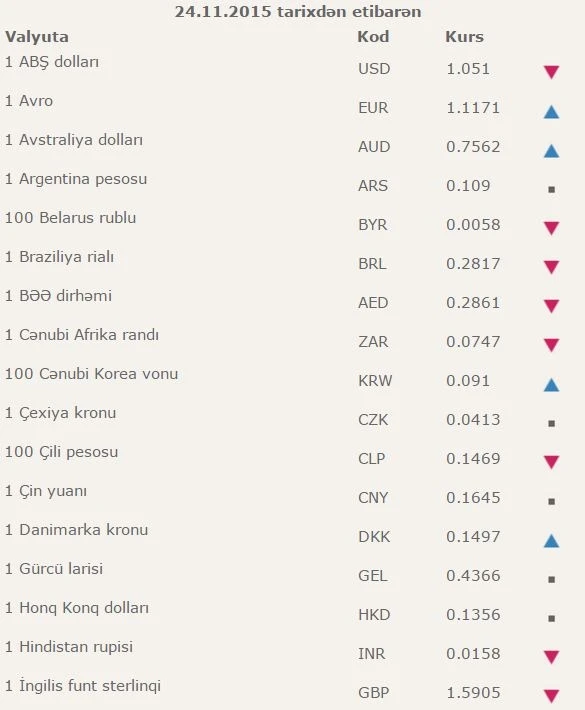Click the blue up arrow beside AUD rate
585x710 pixels.
(x=551, y=151)
